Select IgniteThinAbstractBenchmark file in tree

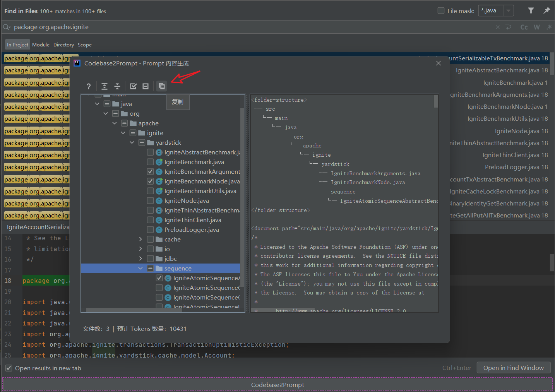pos(202,210)
